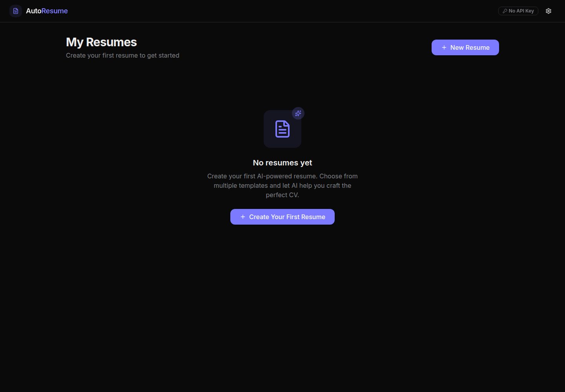
Task: Open settings via the gear icon
Action: pyautogui.click(x=549, y=11)
